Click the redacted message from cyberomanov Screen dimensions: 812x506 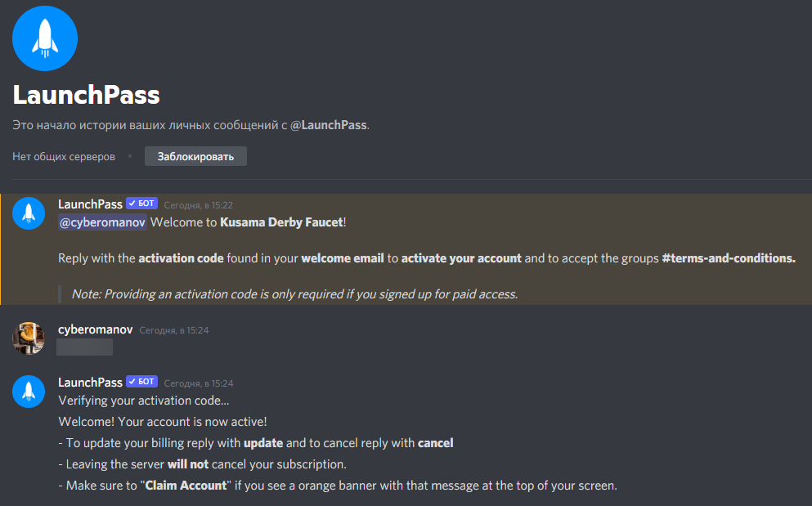[85, 347]
